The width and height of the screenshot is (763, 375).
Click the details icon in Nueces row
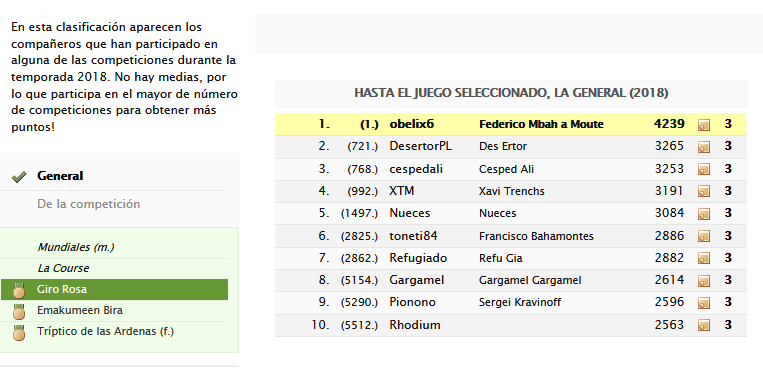tap(704, 214)
